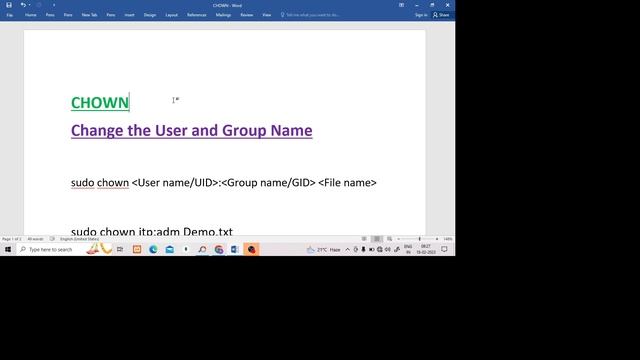Open the orange app icon beside Task View
This screenshot has width=640, height=360.
(x=137, y=249)
